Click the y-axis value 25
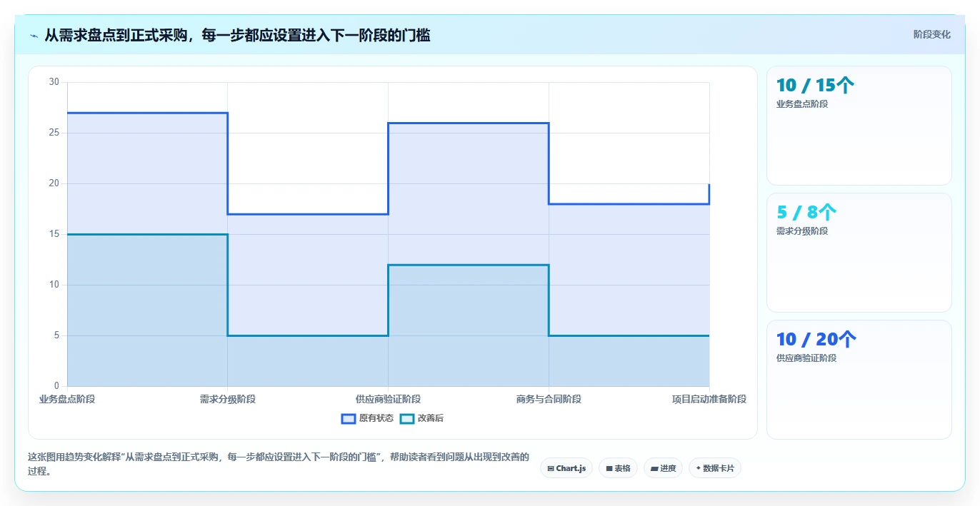The width and height of the screenshot is (980, 506). pos(54,133)
